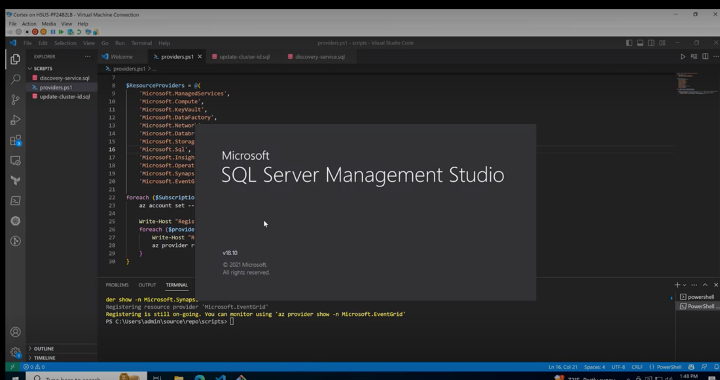This screenshot has width=720, height=380.
Task: Open the Hyper-V Media menu
Action: 49,24
